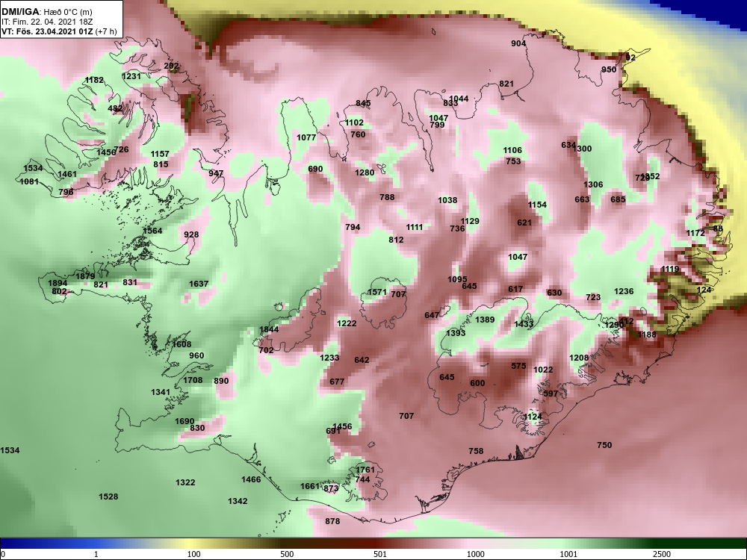
Task: Click the 788 label
Action: tap(387, 196)
